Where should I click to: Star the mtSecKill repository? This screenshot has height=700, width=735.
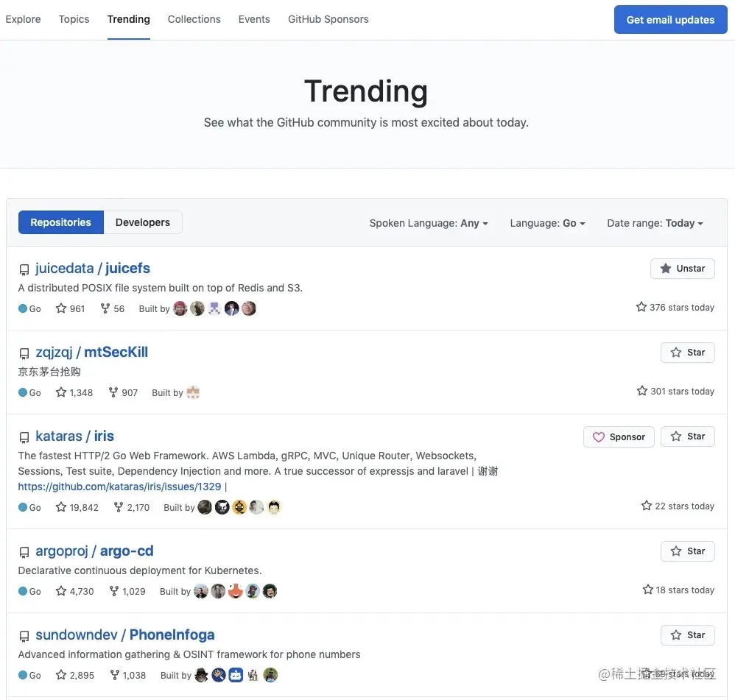point(688,353)
